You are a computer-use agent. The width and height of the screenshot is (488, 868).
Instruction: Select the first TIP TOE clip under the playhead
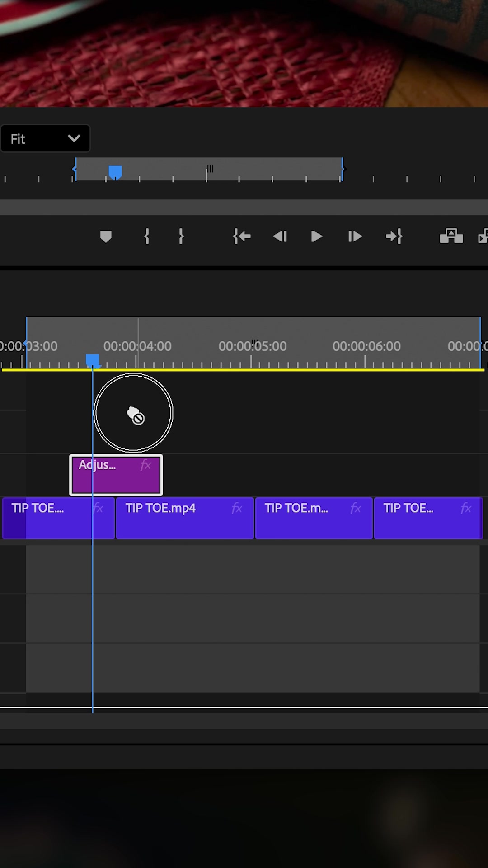59,519
